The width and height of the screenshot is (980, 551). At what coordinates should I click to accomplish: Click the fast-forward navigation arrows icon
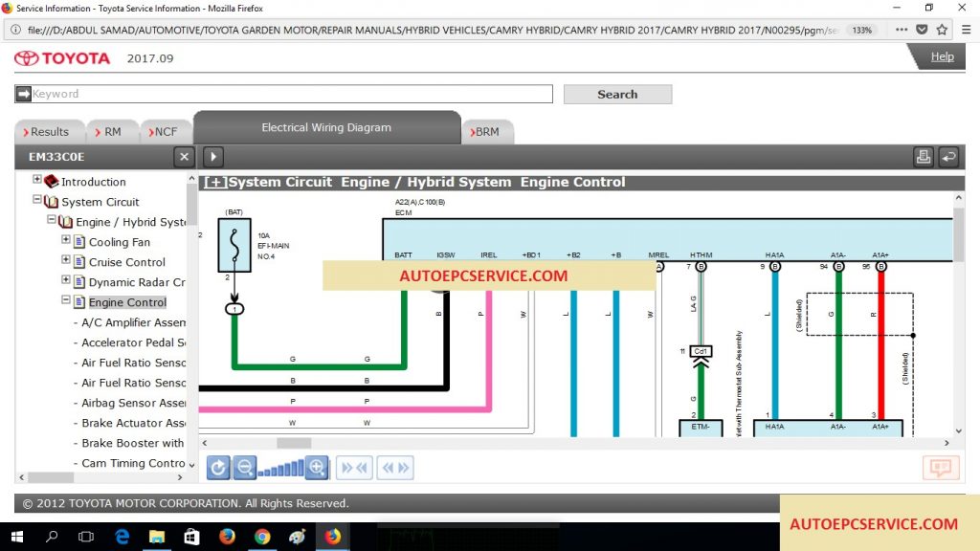353,467
